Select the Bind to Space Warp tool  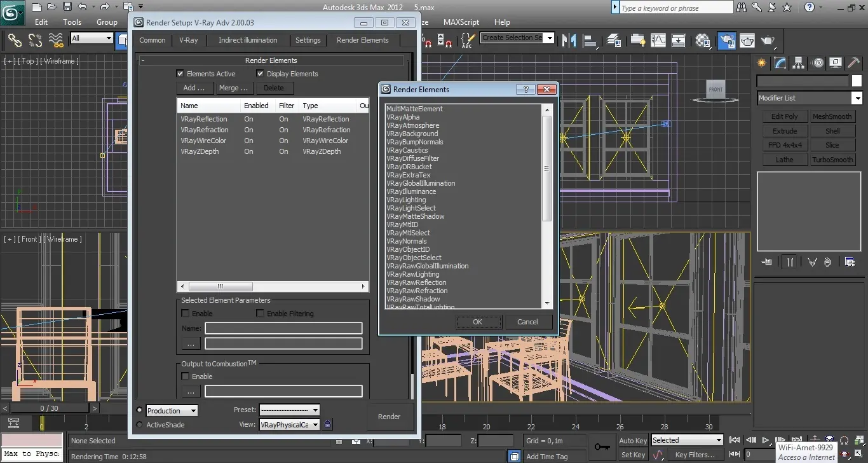pos(57,40)
